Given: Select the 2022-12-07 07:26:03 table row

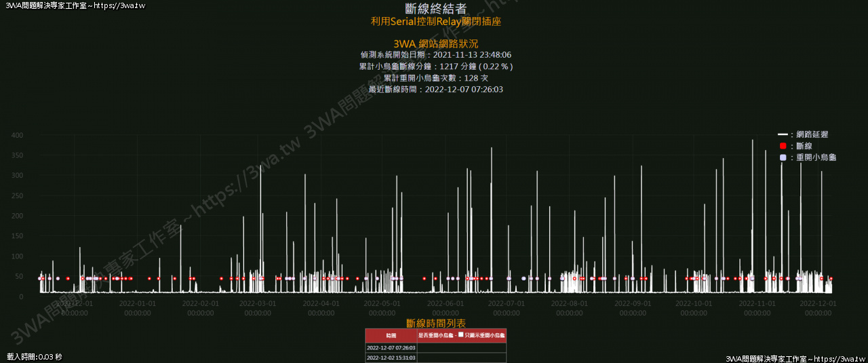Looking at the screenshot, I should (391, 348).
